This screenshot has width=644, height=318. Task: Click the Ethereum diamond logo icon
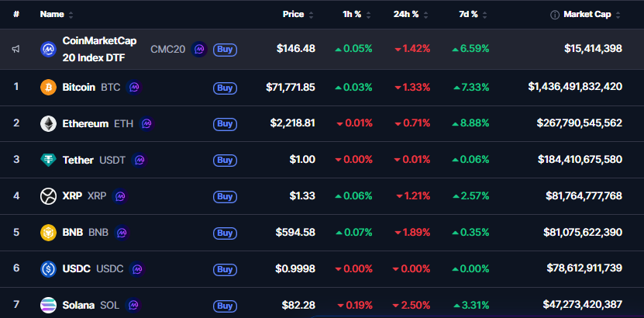point(48,123)
